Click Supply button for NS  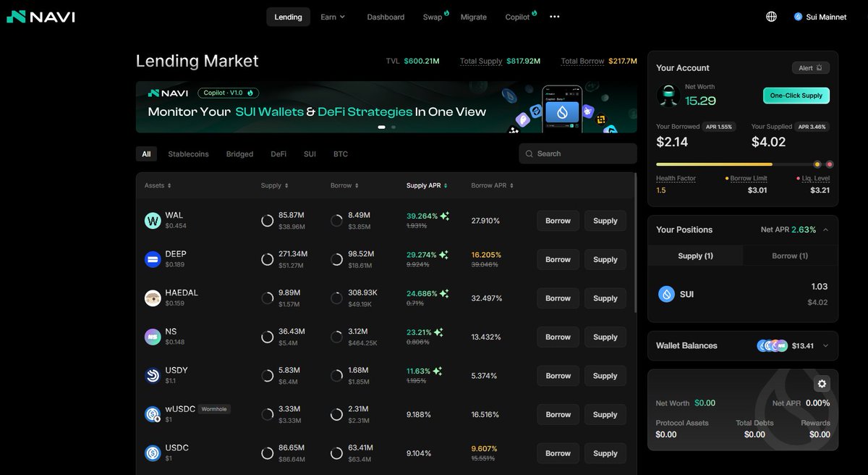pos(605,337)
